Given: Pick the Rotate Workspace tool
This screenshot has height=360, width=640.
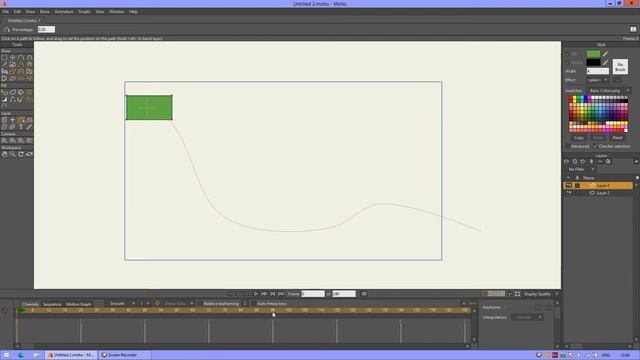Looking at the screenshot, I should pos(21,154).
